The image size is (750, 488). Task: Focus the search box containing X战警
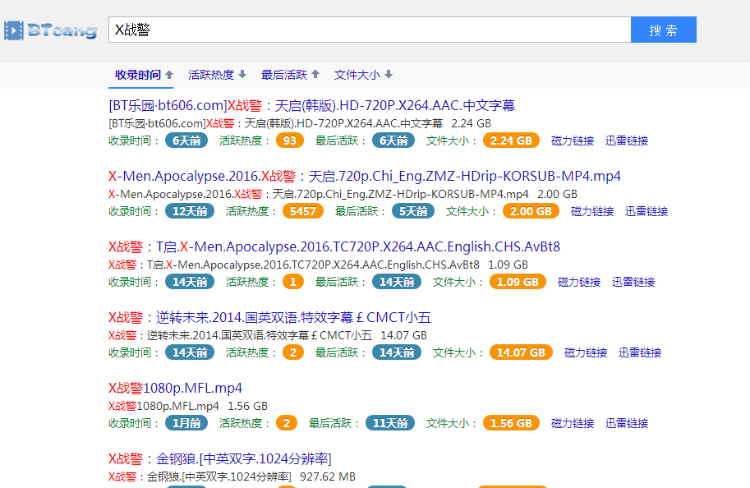[370, 30]
